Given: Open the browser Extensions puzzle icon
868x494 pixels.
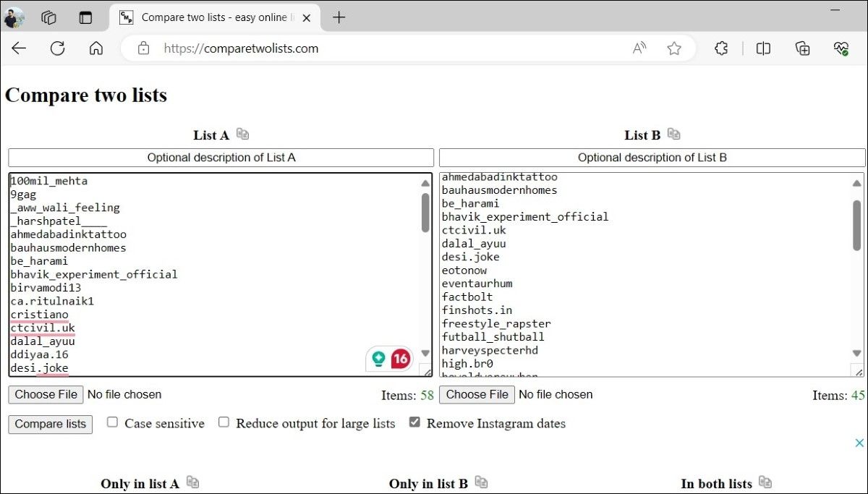Looking at the screenshot, I should [x=721, y=48].
